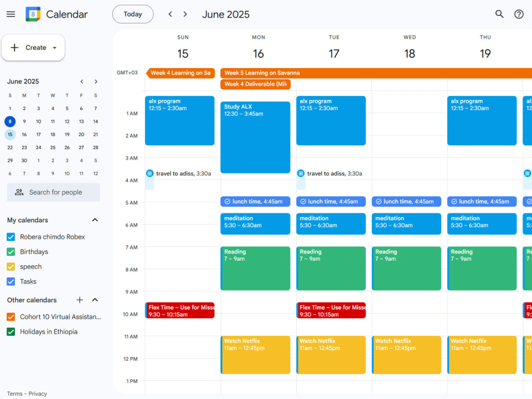The image size is (532, 399).
Task: Select day 15 column header
Action: click(x=183, y=54)
